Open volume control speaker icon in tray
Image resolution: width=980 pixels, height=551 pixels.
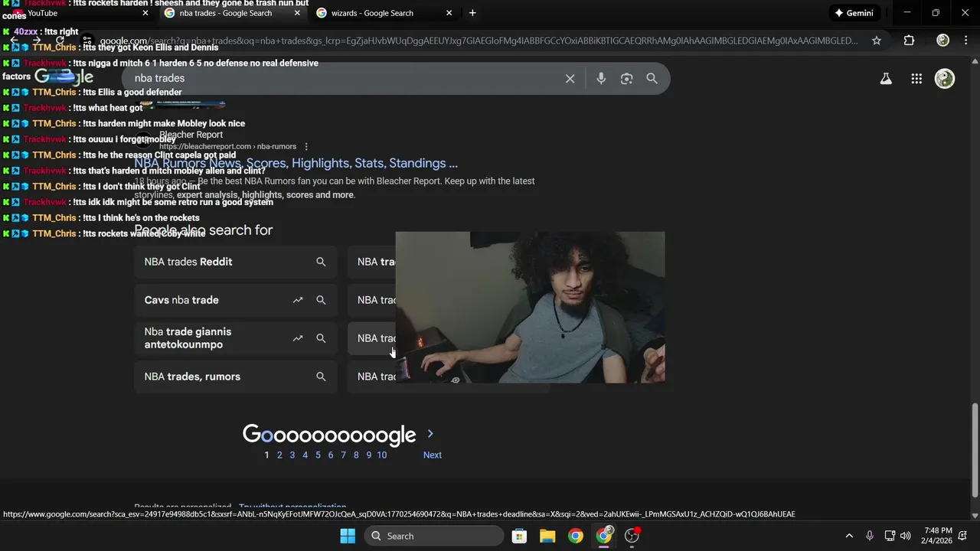pyautogui.click(x=906, y=536)
